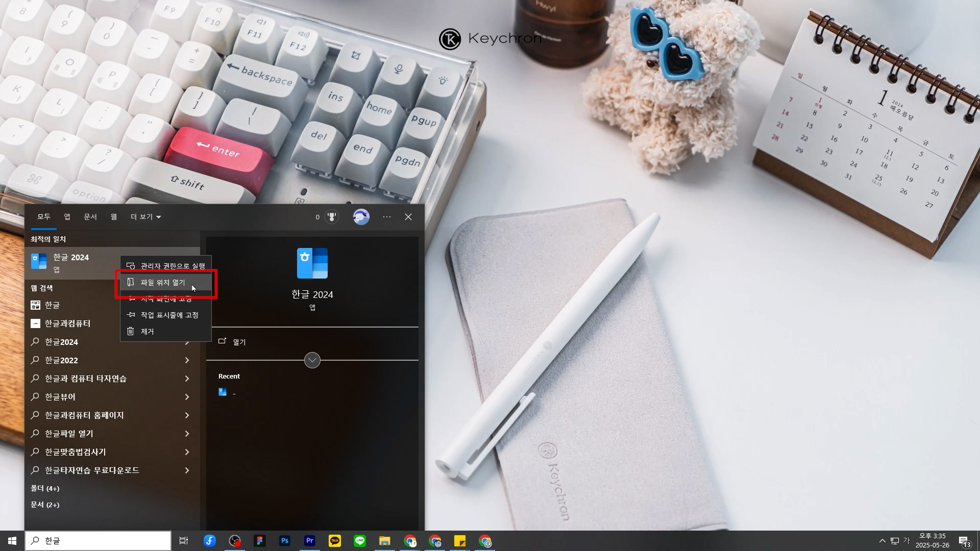Open the 폴더 (4+) results group

point(45,488)
